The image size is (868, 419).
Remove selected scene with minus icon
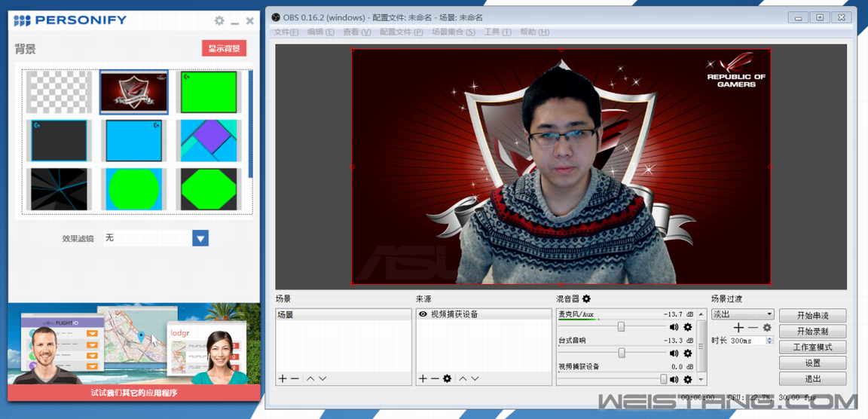click(x=295, y=378)
